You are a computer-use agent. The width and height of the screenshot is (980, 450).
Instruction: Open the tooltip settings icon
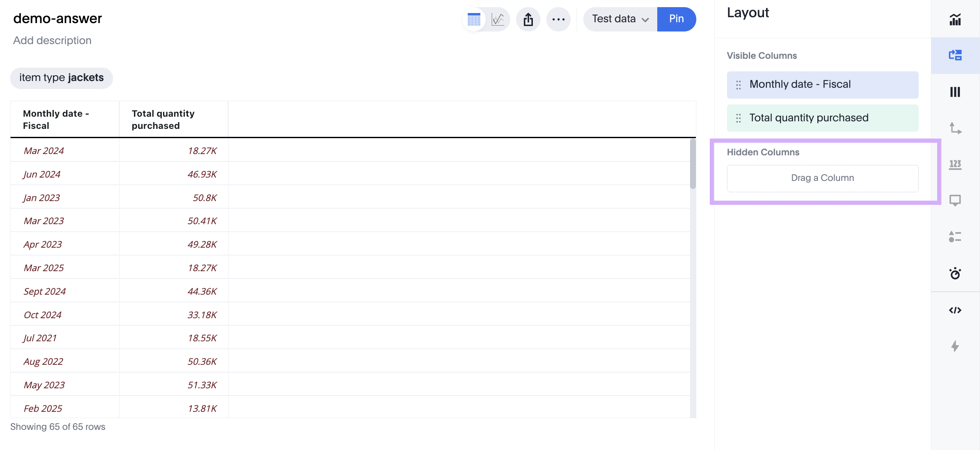pyautogui.click(x=955, y=201)
